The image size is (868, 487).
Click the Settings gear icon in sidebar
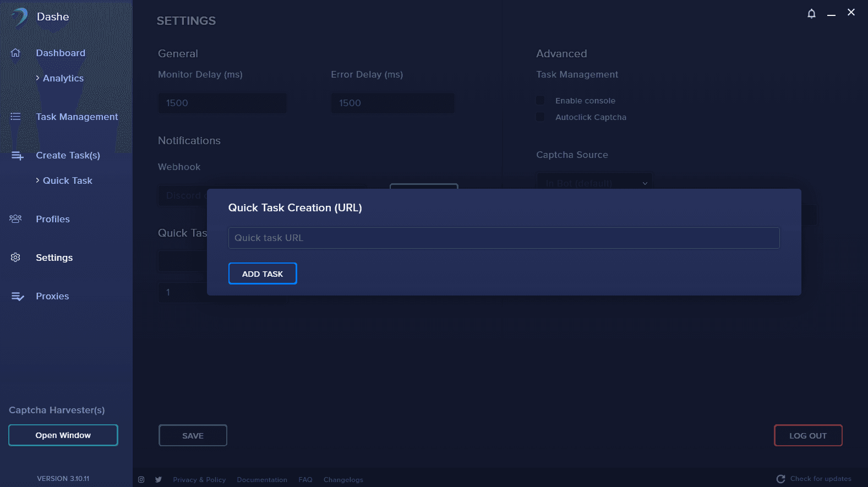tap(15, 258)
